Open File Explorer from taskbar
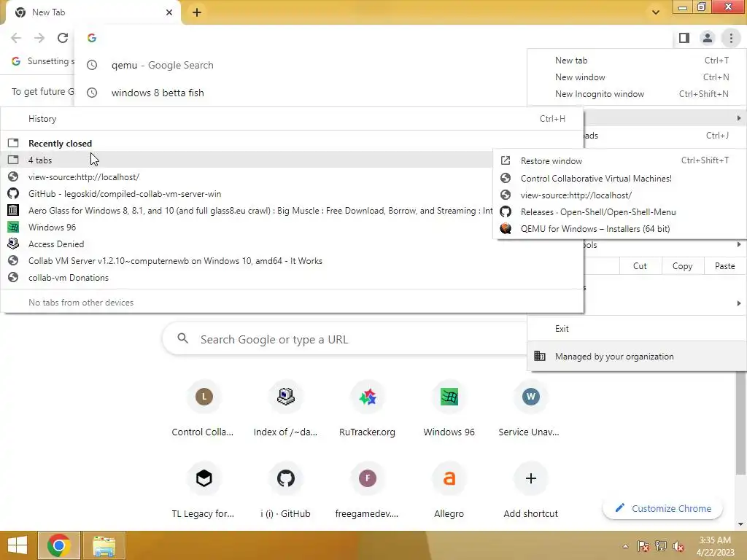Viewport: 747px width, 560px height. pyautogui.click(x=104, y=545)
